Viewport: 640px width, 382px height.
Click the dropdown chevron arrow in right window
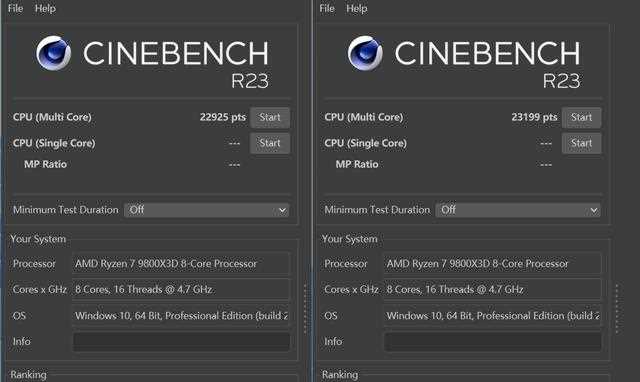coord(594,211)
